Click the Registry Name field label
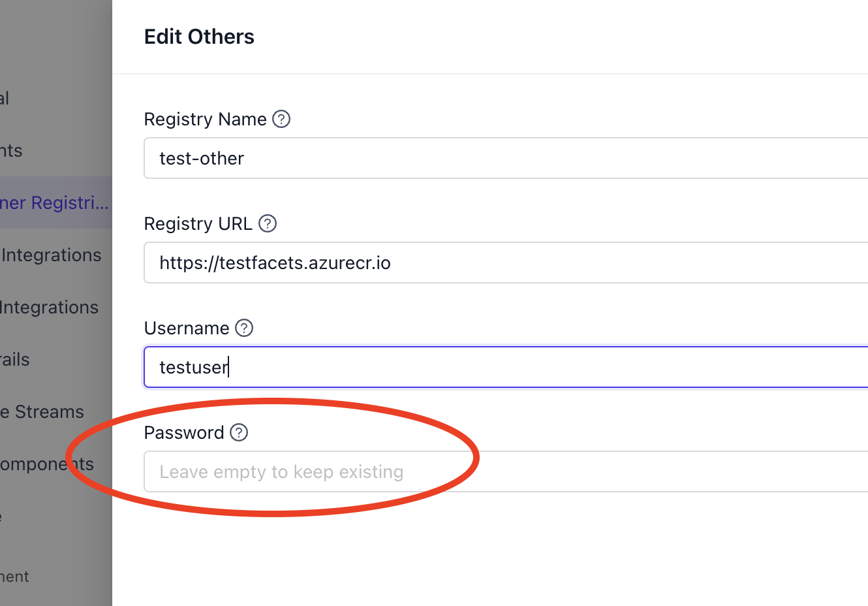 pos(205,119)
